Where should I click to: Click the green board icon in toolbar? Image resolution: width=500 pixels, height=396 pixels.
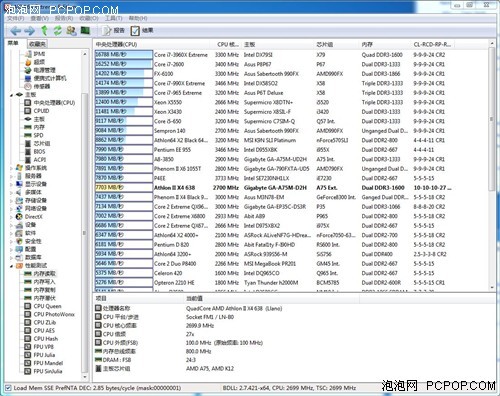point(85,31)
